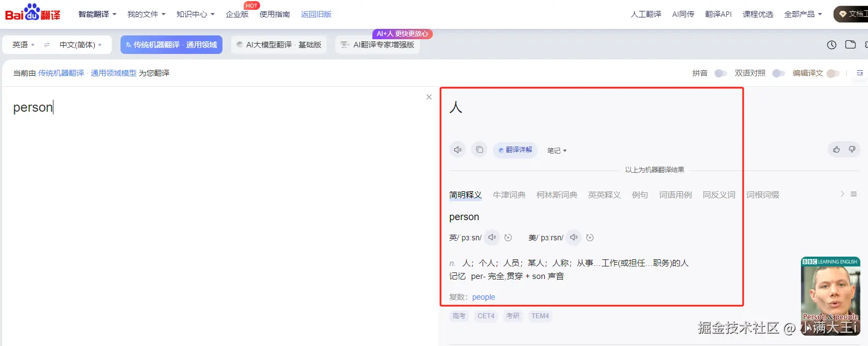Expand 智能翻译 menu

point(97,14)
